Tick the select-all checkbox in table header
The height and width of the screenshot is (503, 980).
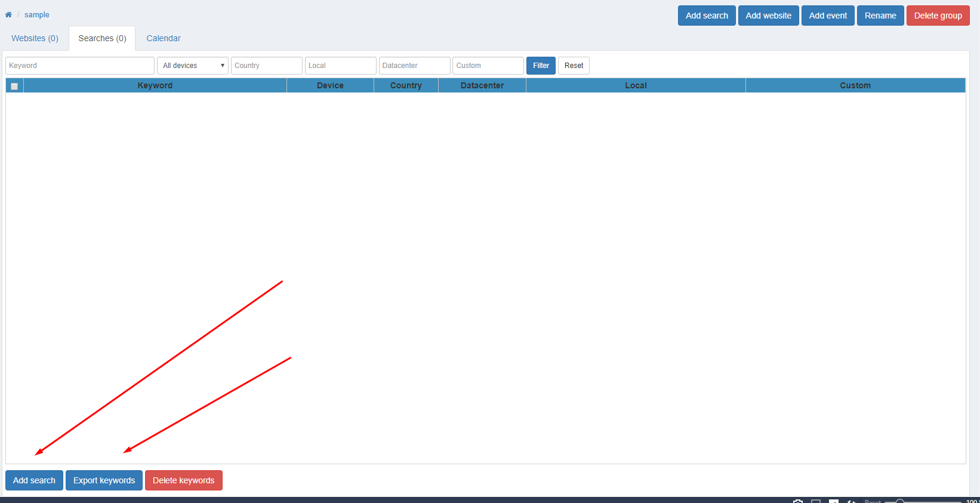click(14, 86)
